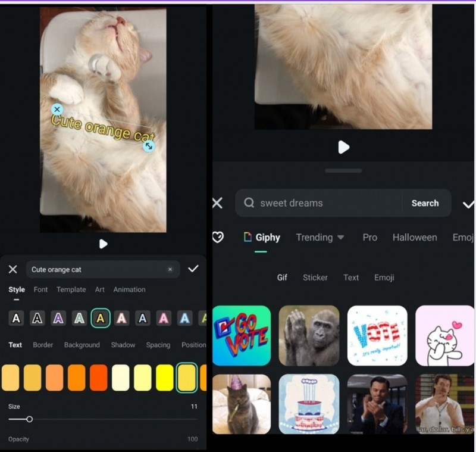476x452 pixels.
Task: Select the Giphy source icon
Action: pos(248,237)
